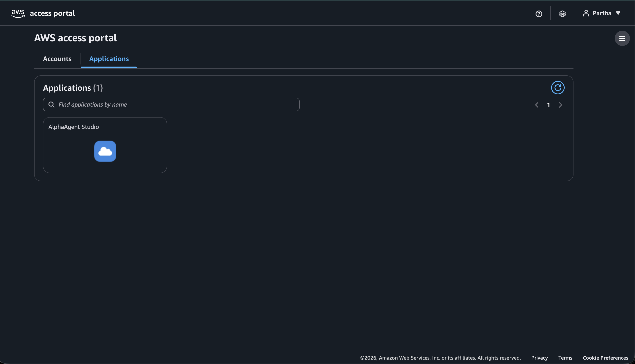Click the AWS access portal page heading
635x364 pixels.
pyautogui.click(x=75, y=38)
